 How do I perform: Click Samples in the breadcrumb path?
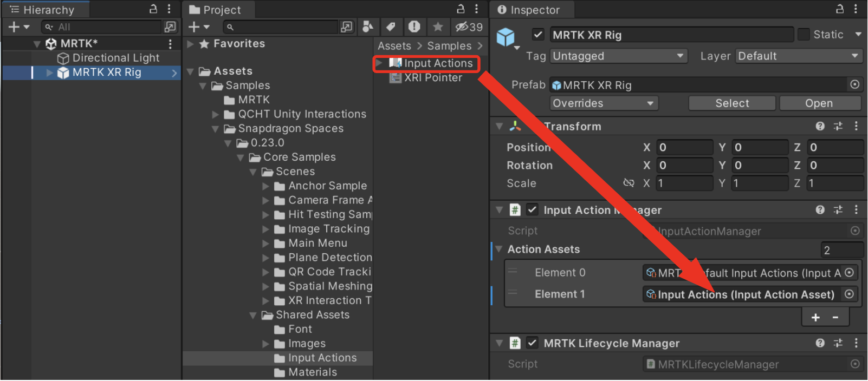449,47
